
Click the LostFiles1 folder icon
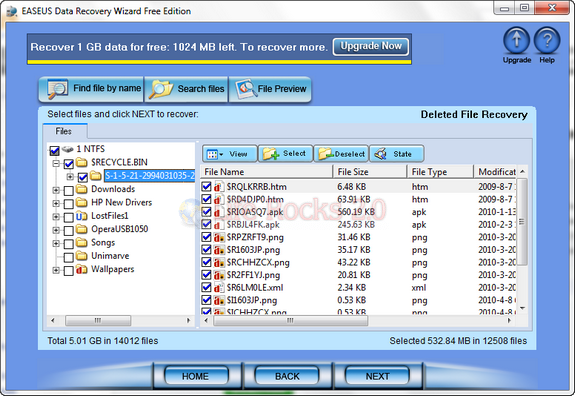click(x=81, y=216)
